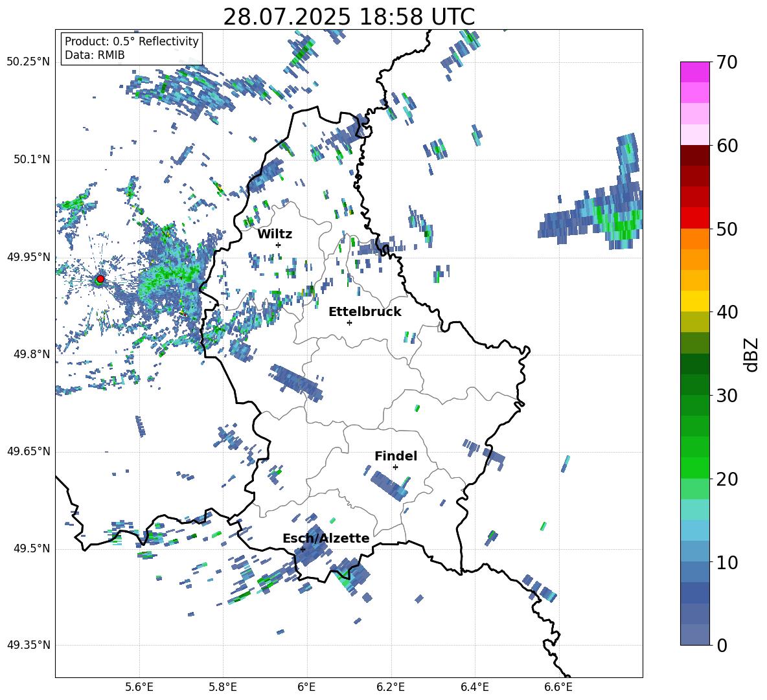Image resolution: width=767 pixels, height=700 pixels.
Task: Click the Findel city label
Action: 396,456
